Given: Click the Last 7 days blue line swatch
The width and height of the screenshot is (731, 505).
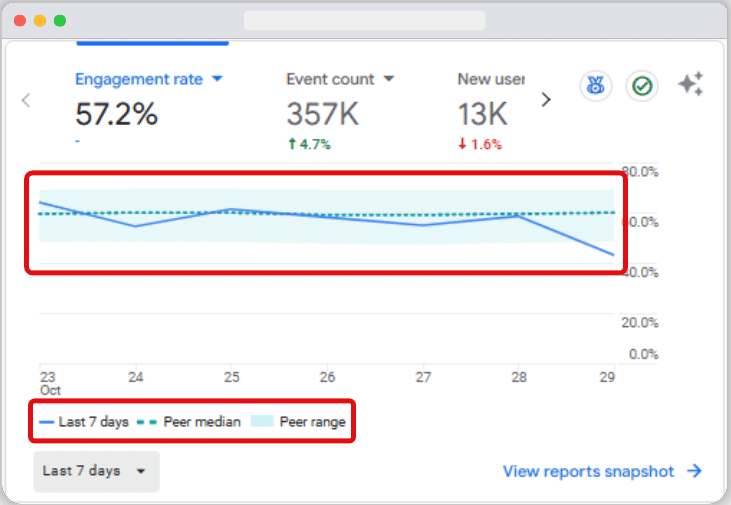Looking at the screenshot, I should [x=47, y=422].
